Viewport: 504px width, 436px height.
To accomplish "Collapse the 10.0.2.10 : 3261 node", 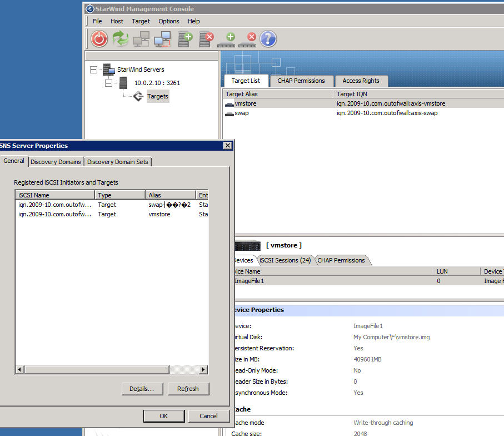I will 109,83.
